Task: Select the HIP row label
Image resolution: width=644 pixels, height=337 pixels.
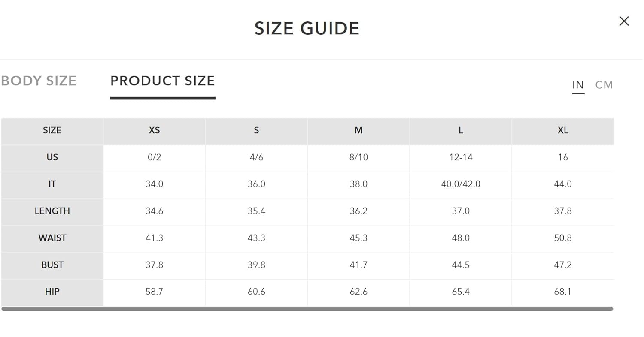Action: coord(52,292)
